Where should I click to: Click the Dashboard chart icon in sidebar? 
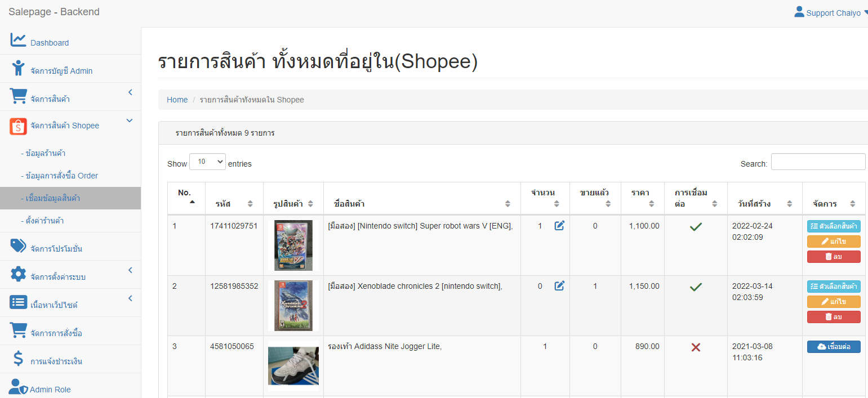tap(18, 41)
